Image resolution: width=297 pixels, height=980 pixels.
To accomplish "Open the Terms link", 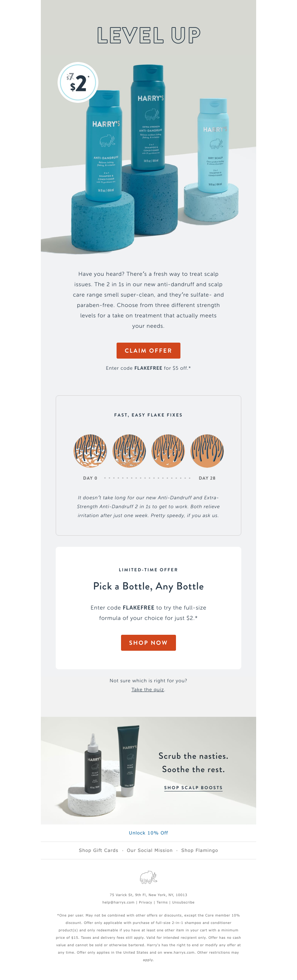I will [162, 902].
